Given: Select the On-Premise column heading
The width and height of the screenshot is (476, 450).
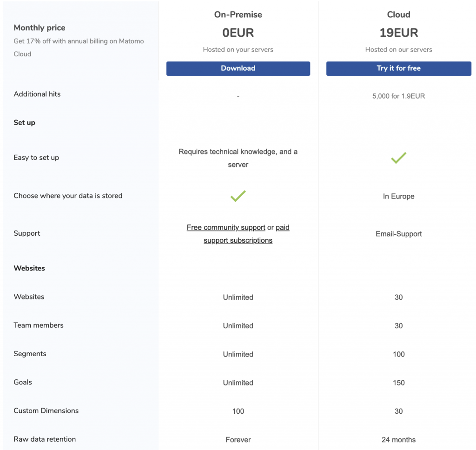Looking at the screenshot, I should click(238, 14).
